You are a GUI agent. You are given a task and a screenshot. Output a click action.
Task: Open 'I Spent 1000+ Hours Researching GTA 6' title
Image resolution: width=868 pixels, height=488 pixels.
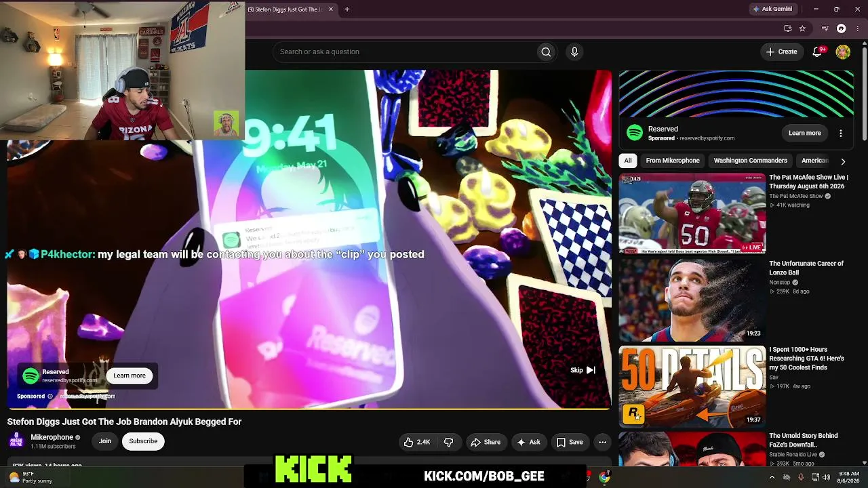[x=806, y=359]
